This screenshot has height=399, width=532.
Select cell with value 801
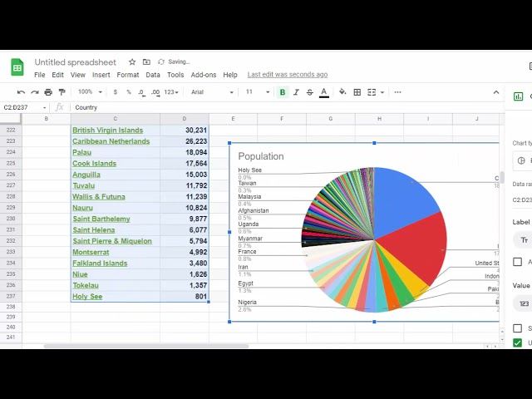[185, 297]
